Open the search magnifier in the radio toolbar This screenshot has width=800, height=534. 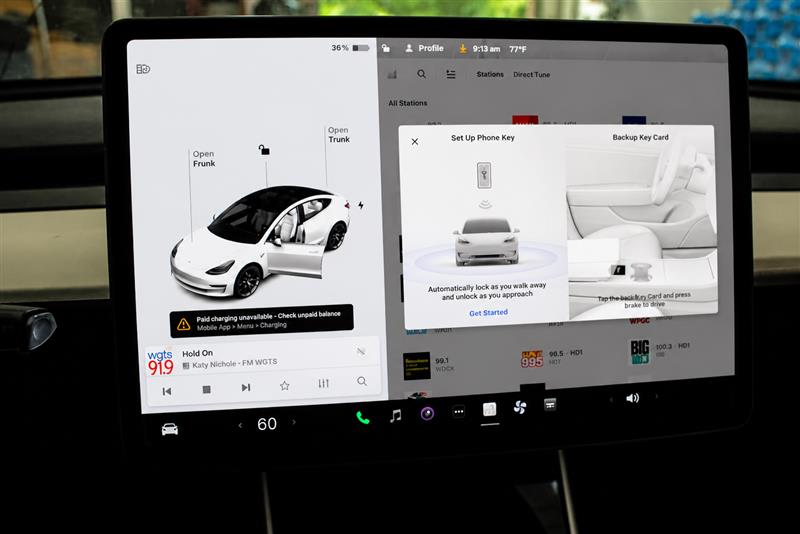point(421,74)
